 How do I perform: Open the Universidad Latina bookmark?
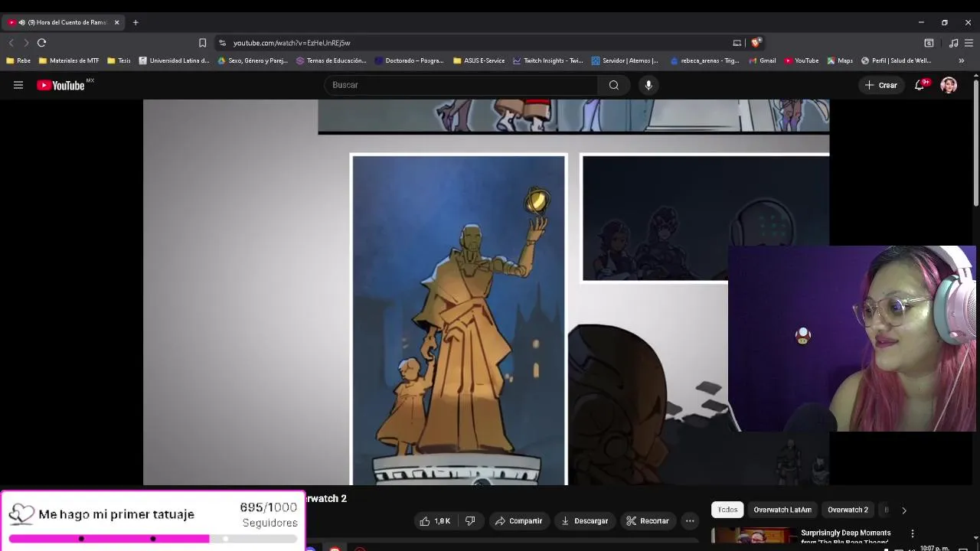174,60
